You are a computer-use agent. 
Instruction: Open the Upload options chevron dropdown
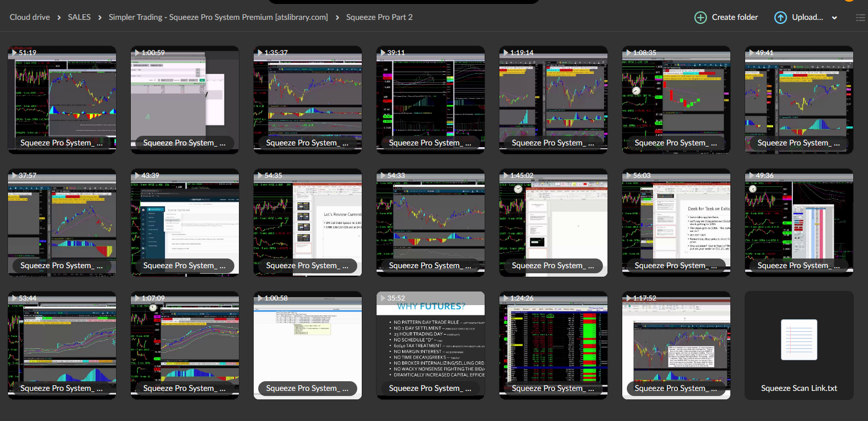tap(834, 18)
